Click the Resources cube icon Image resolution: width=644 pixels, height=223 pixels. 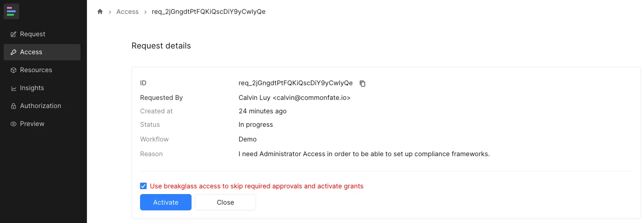point(13,70)
